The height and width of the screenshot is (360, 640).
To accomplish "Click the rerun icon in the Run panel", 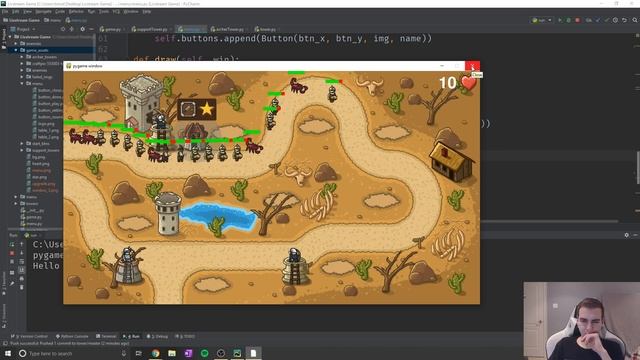I will coord(12,244).
